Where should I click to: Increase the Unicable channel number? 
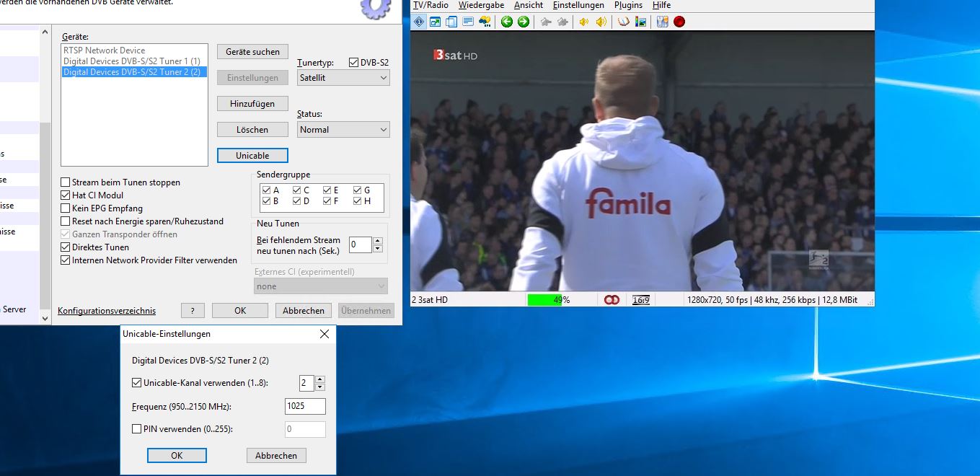tap(320, 379)
